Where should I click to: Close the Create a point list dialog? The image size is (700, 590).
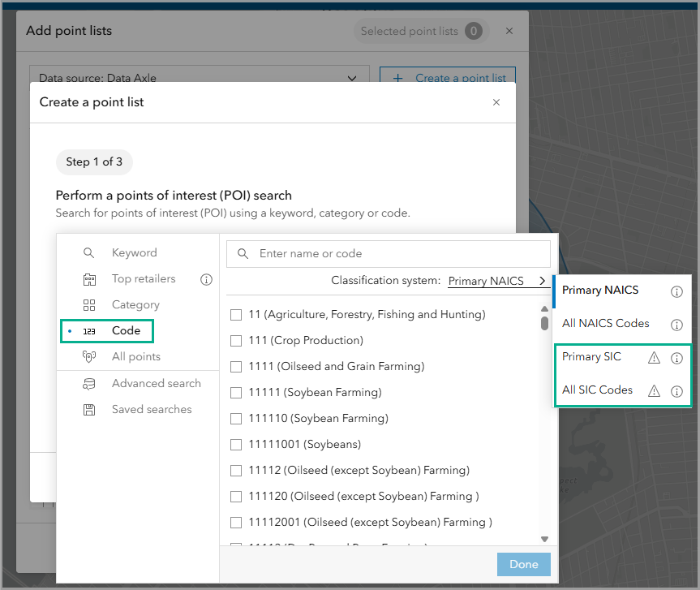pos(496,102)
